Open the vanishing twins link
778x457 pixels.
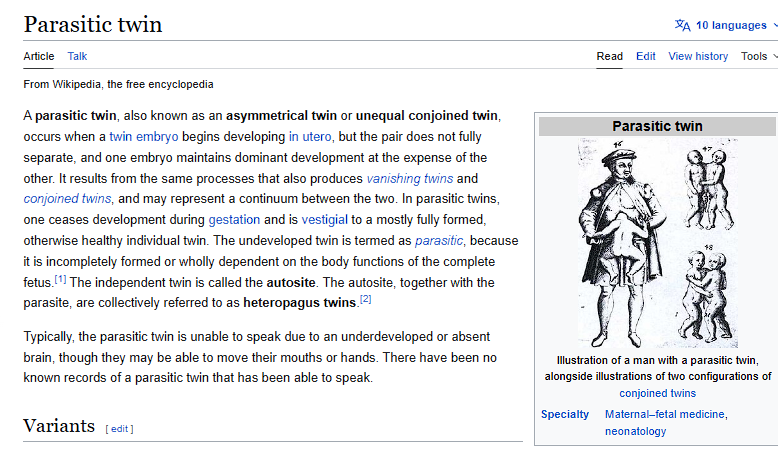[410, 178]
